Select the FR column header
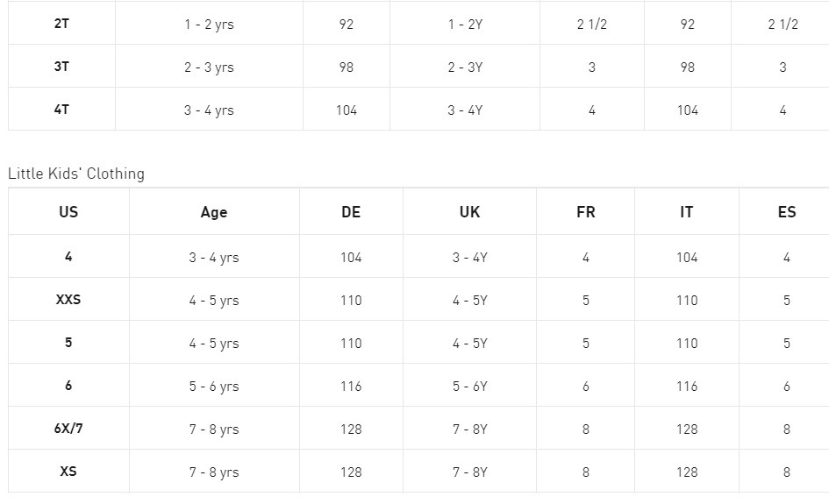This screenshot has height=504, width=829. coord(586,212)
